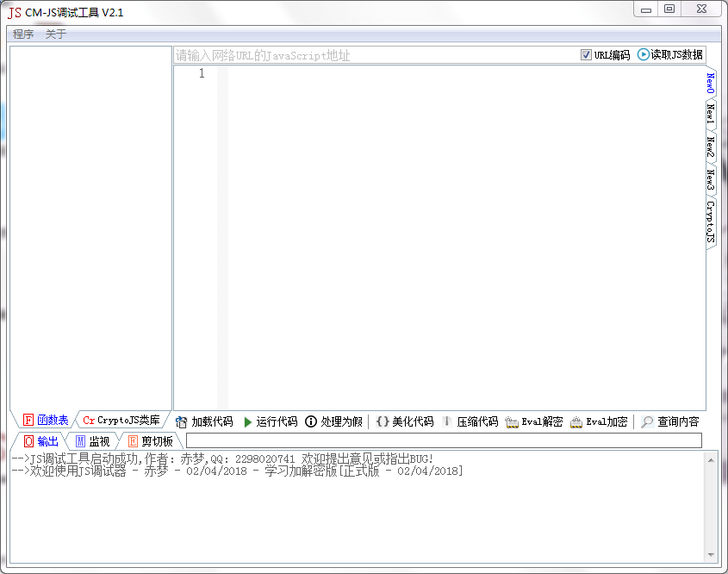Image resolution: width=728 pixels, height=574 pixels.
Task: Focus the input box beside 剪切板 tab
Action: click(444, 440)
